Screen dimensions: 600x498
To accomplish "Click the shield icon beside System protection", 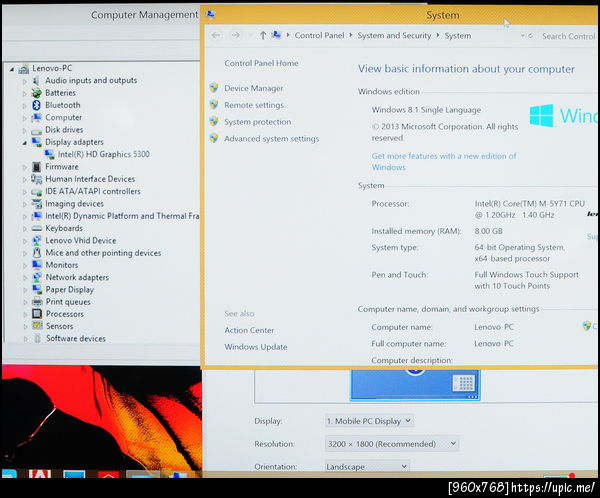I will click(214, 122).
